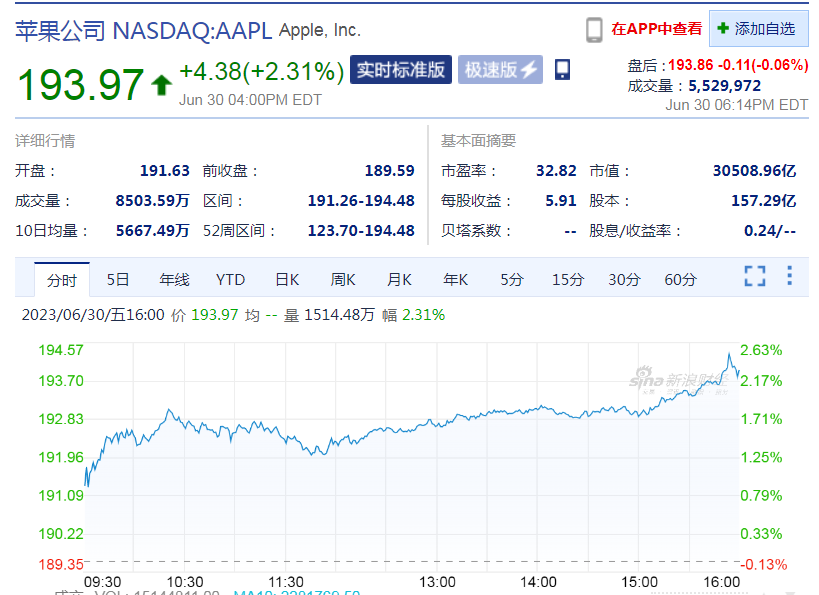819x595 pixels.
Task: Click after-hours volume 5,529,972
Action: coord(724,86)
